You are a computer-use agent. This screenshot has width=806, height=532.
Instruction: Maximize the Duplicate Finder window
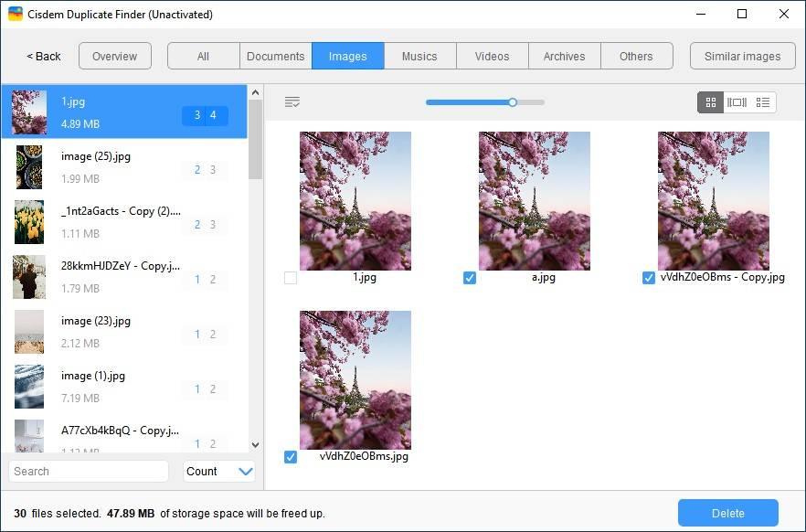point(742,14)
